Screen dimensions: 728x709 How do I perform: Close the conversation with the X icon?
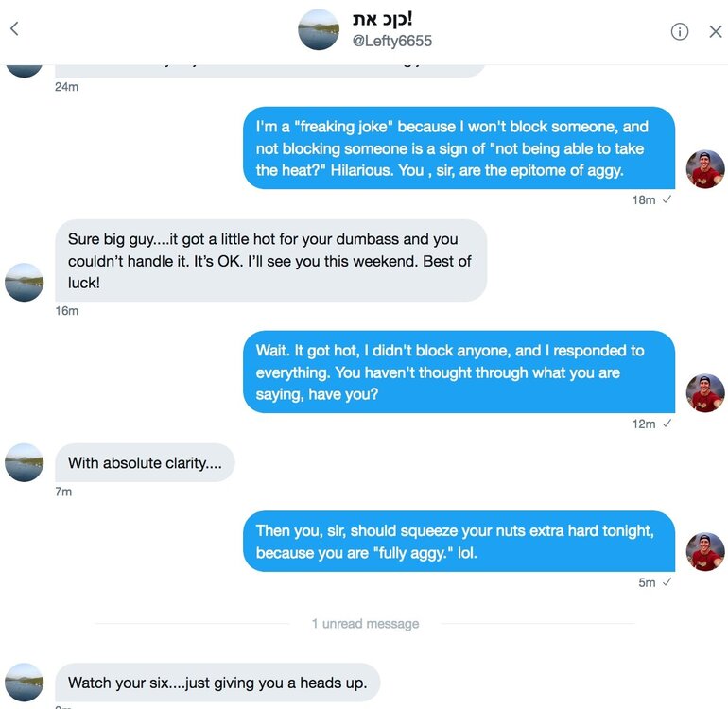pos(716,31)
